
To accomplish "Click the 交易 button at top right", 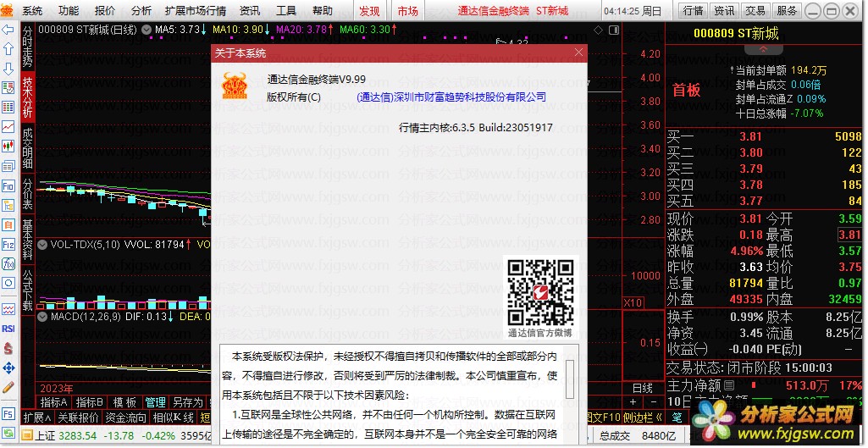I will pyautogui.click(x=755, y=10).
